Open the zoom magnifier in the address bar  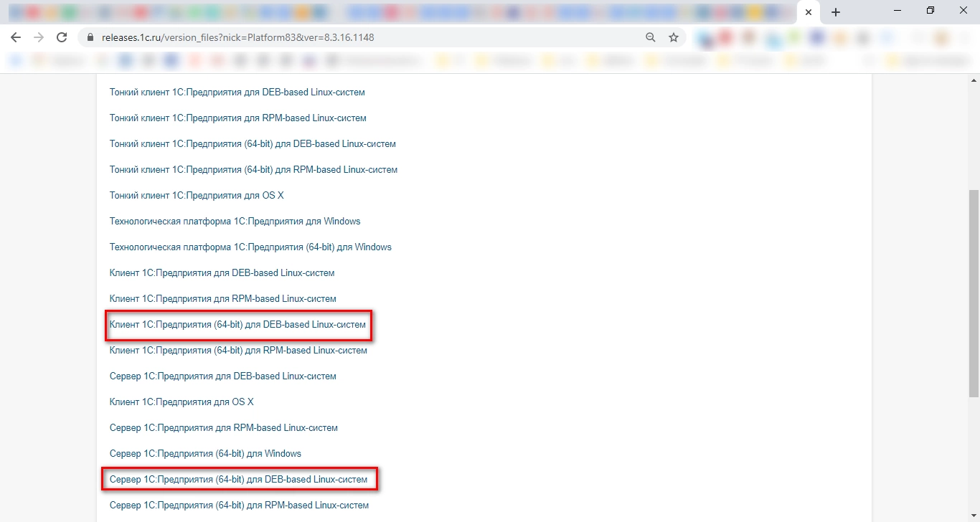pyautogui.click(x=651, y=37)
